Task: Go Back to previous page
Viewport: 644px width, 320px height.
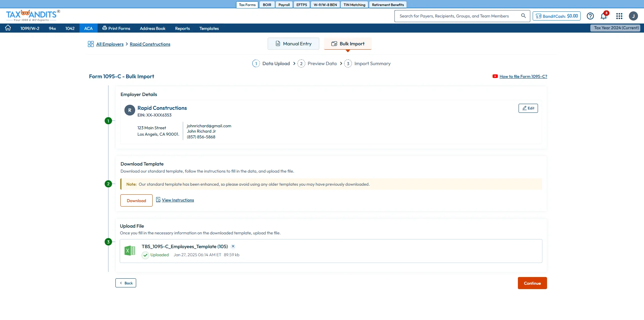Action: (x=126, y=283)
